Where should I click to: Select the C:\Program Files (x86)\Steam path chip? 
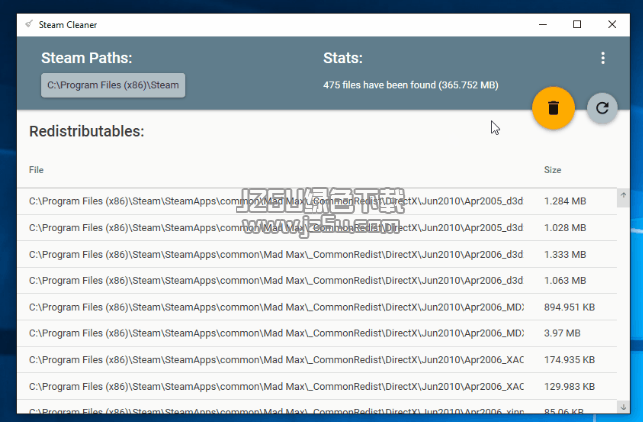(113, 85)
